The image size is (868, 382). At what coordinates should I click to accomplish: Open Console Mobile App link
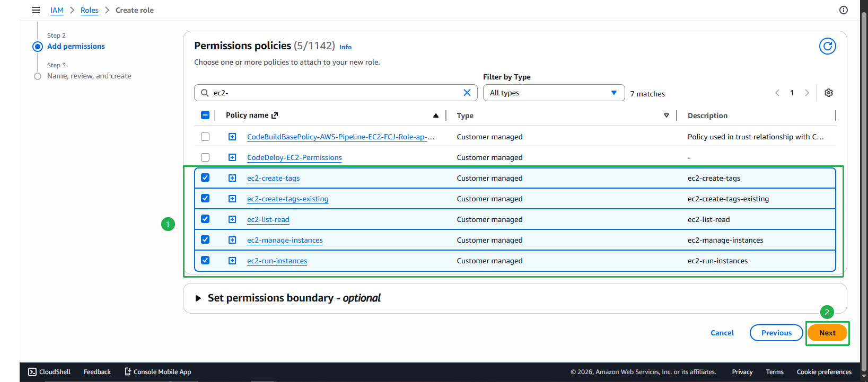coord(157,372)
